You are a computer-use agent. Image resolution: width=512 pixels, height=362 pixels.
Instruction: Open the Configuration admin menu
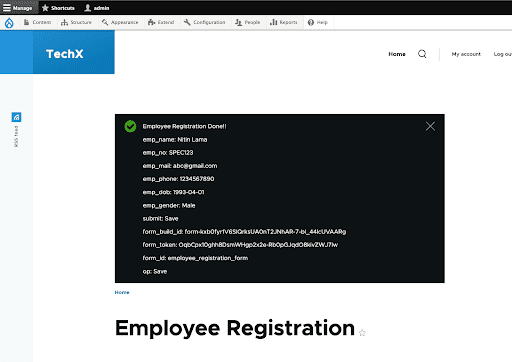click(x=205, y=22)
